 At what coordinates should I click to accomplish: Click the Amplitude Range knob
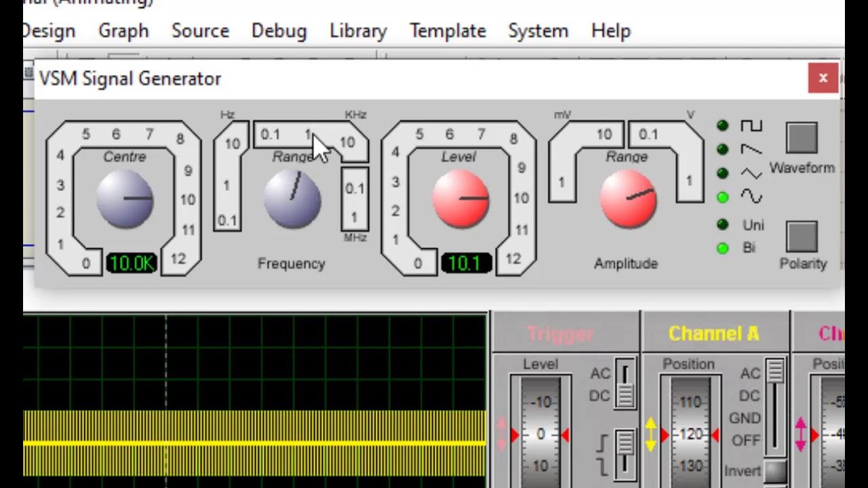(x=628, y=199)
